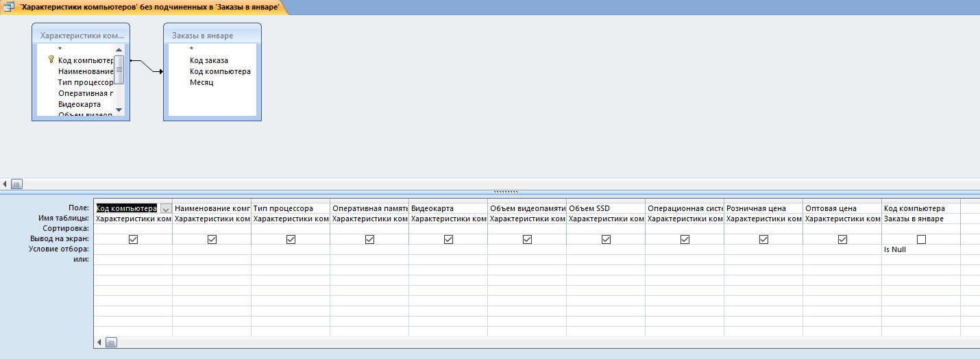This screenshot has height=359, width=980.
Task: Toggle display checkbox under Объем SSD column
Action: (606, 239)
